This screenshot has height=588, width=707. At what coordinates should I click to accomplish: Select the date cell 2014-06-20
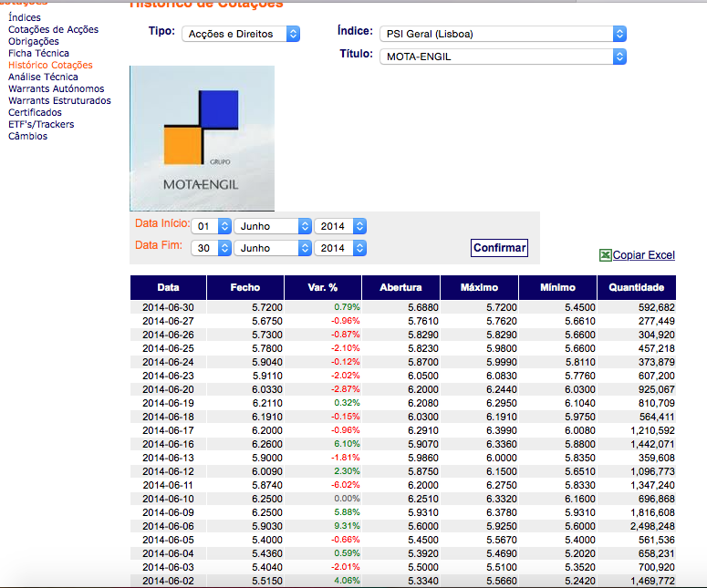click(168, 389)
